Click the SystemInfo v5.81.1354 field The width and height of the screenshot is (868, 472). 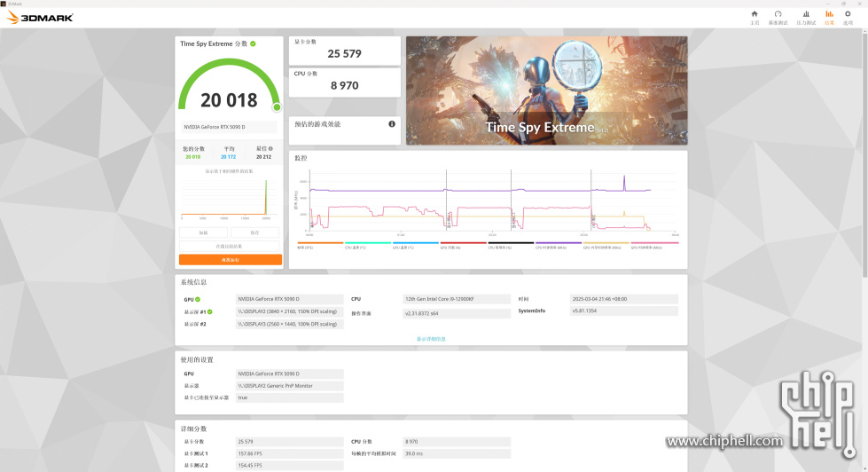click(624, 311)
